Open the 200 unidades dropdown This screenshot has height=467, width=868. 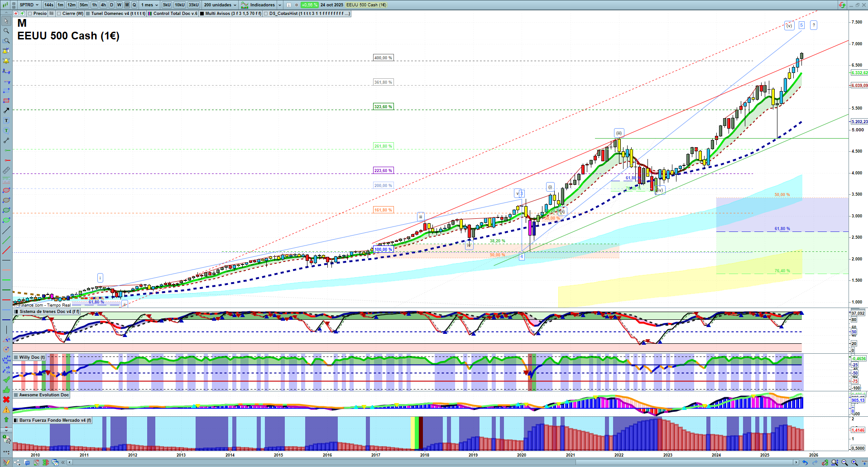tap(220, 5)
